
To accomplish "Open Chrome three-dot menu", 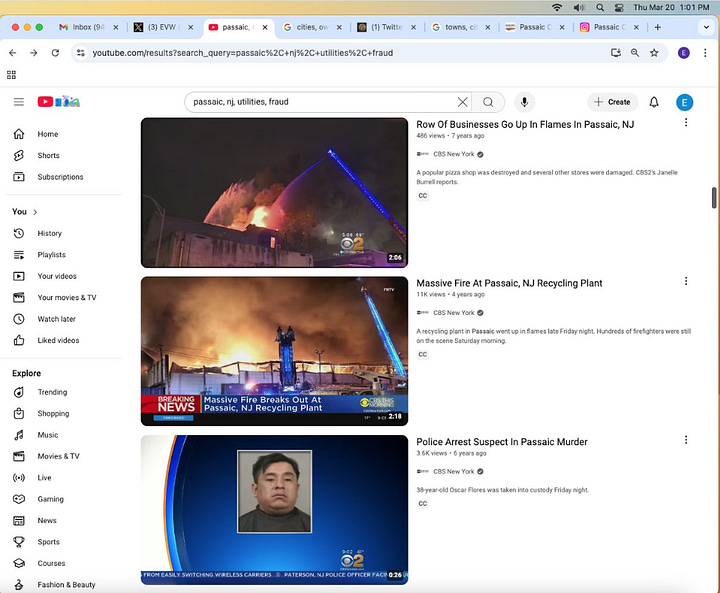I will click(x=705, y=53).
